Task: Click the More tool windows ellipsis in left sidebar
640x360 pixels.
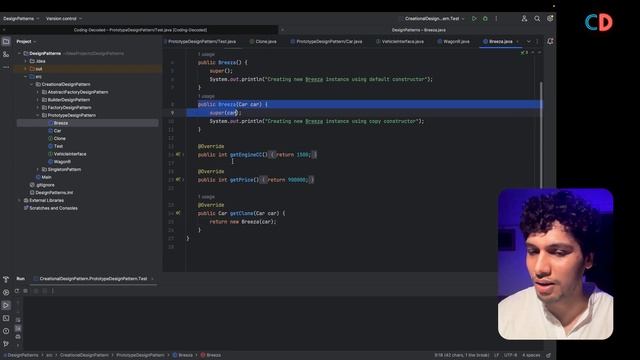Action: (x=6, y=67)
